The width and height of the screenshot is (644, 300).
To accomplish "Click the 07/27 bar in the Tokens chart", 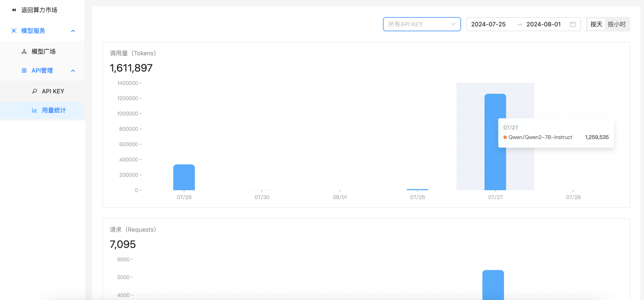I will point(495,142).
